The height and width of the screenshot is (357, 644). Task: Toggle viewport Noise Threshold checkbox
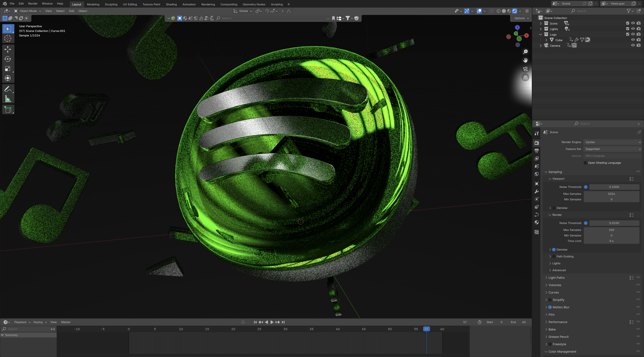click(585, 187)
